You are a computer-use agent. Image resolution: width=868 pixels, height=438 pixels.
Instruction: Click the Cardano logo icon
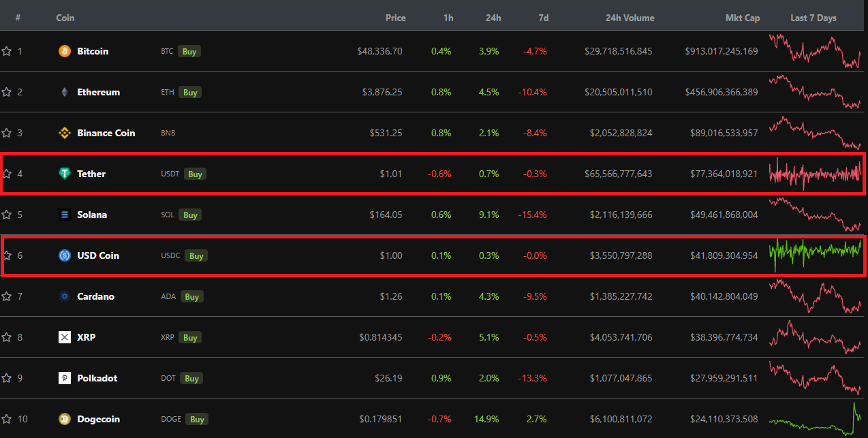coord(65,296)
